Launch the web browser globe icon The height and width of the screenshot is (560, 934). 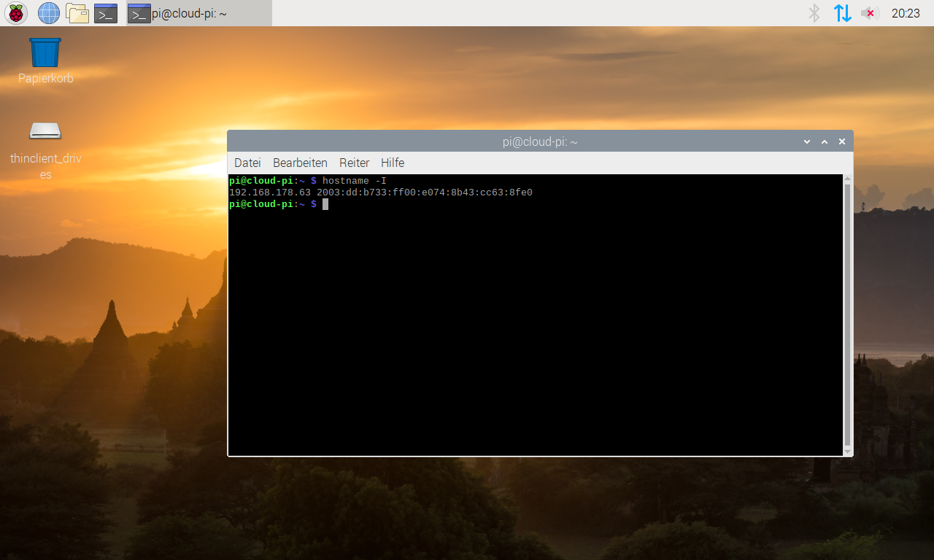pyautogui.click(x=48, y=13)
